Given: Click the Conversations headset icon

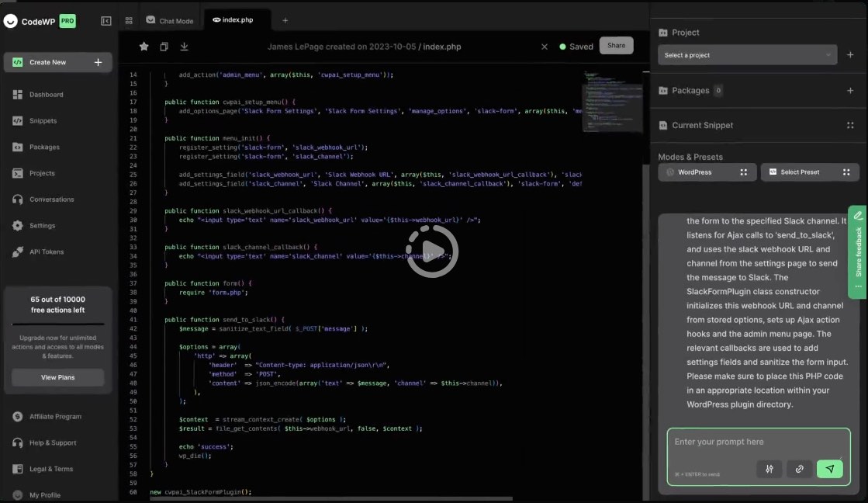Looking at the screenshot, I should pyautogui.click(x=18, y=199).
